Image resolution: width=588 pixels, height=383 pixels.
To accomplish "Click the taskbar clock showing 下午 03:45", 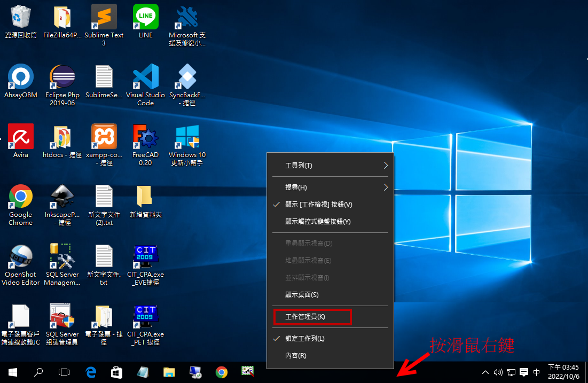I will coord(563,372).
